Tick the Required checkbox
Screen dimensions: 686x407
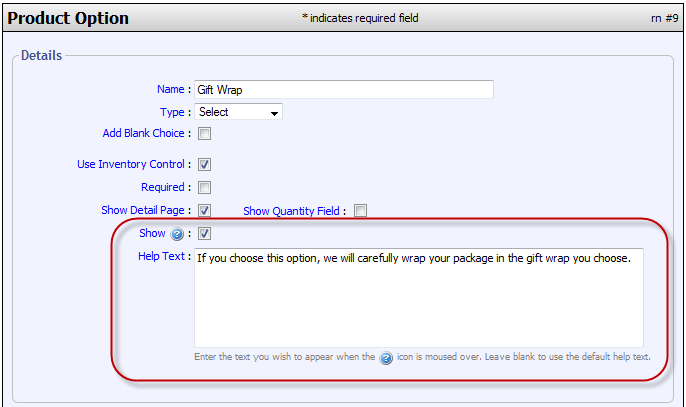[x=204, y=187]
